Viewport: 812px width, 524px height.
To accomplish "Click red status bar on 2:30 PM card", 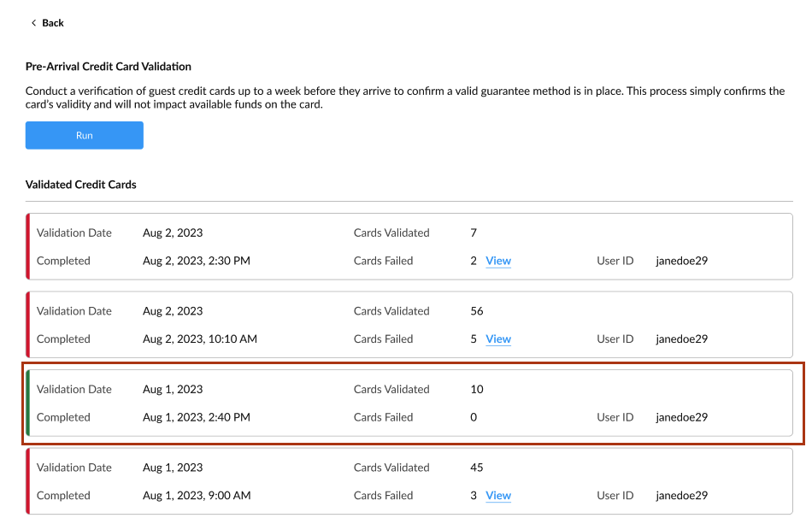I will point(28,247).
